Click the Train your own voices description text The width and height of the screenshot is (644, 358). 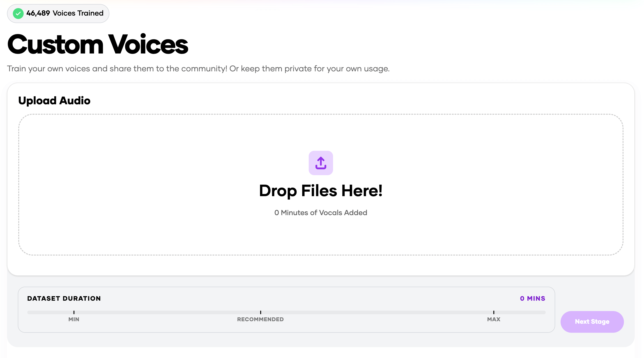[x=198, y=69]
